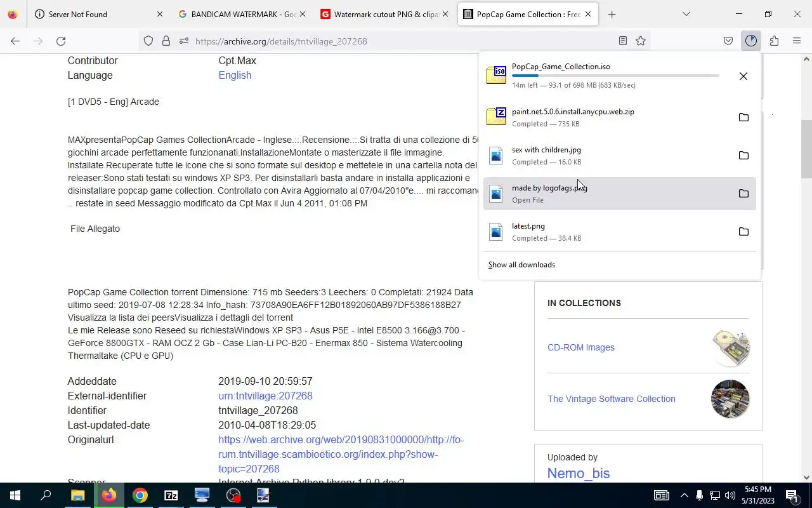Show site security padlock info
Screen dimensions: 812x508
[x=166, y=41]
